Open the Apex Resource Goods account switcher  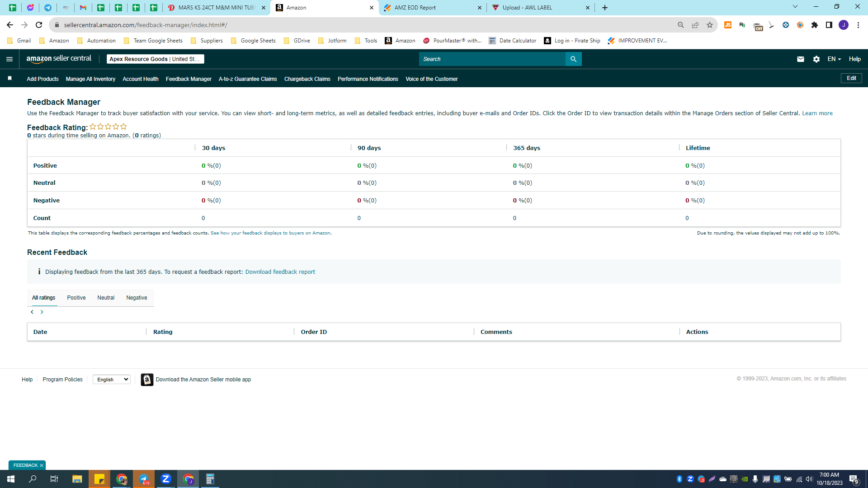(x=155, y=59)
